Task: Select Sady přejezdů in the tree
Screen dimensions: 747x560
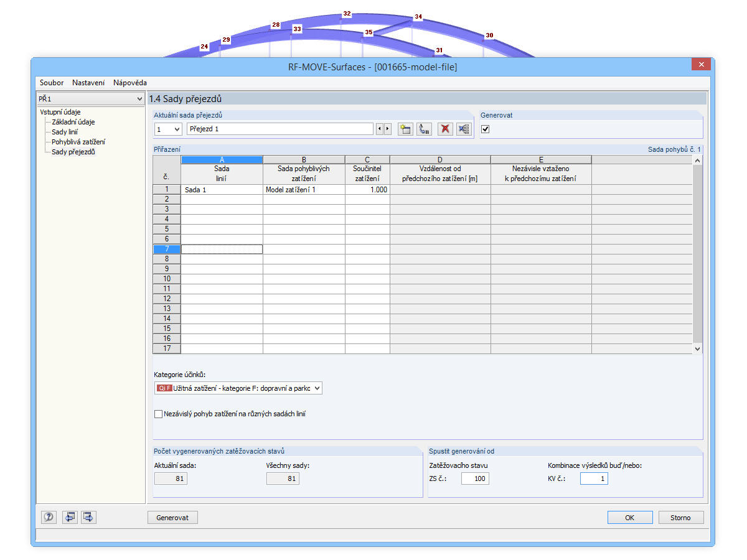Action: point(73,152)
